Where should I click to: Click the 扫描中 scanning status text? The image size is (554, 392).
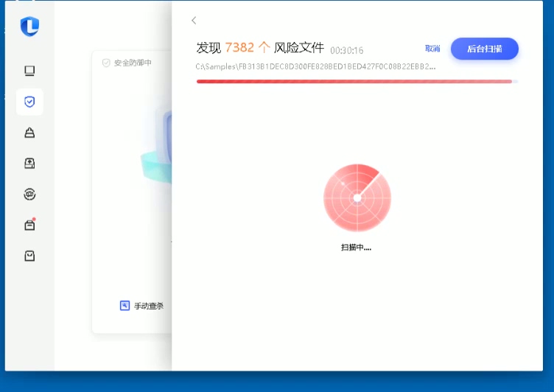tap(356, 248)
